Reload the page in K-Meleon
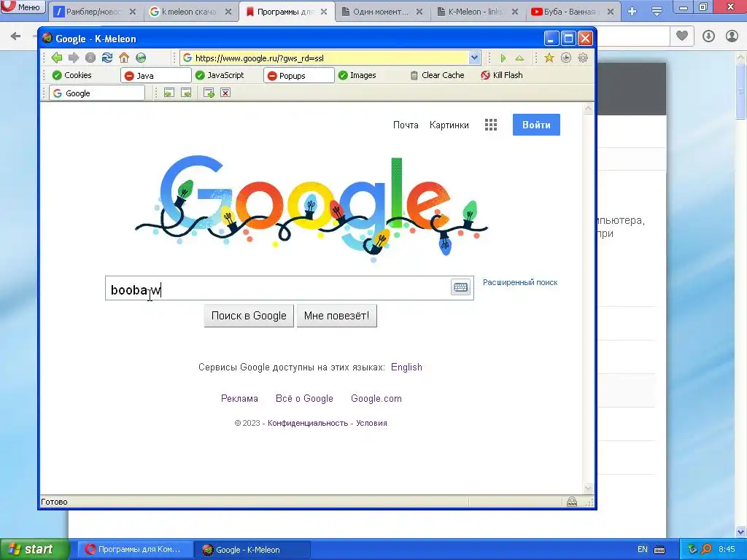Image resolution: width=747 pixels, height=560 pixels. pos(107,58)
